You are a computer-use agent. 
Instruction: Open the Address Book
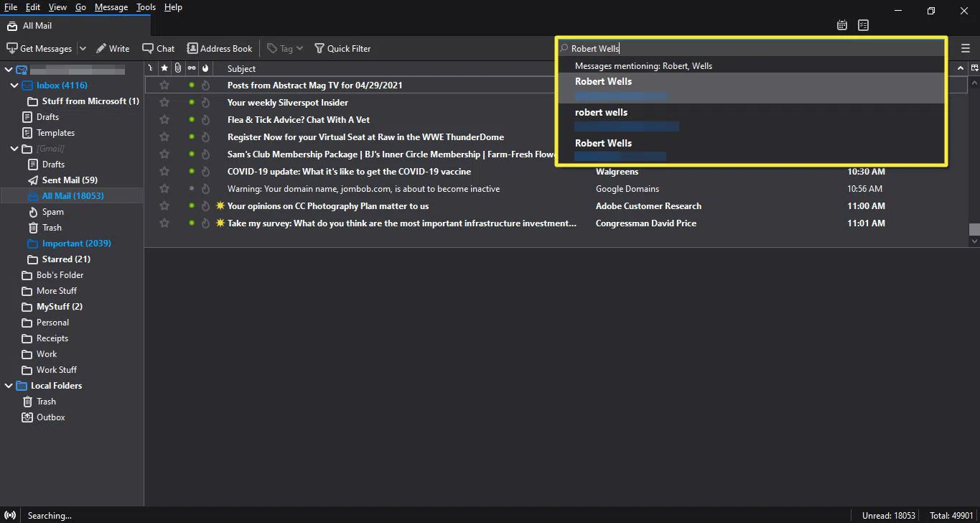point(219,48)
